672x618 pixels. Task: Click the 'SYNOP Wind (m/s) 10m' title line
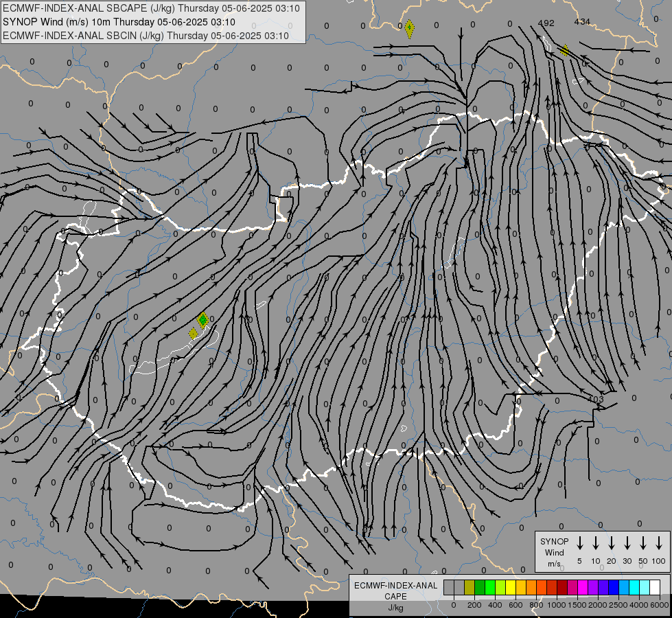click(119, 22)
